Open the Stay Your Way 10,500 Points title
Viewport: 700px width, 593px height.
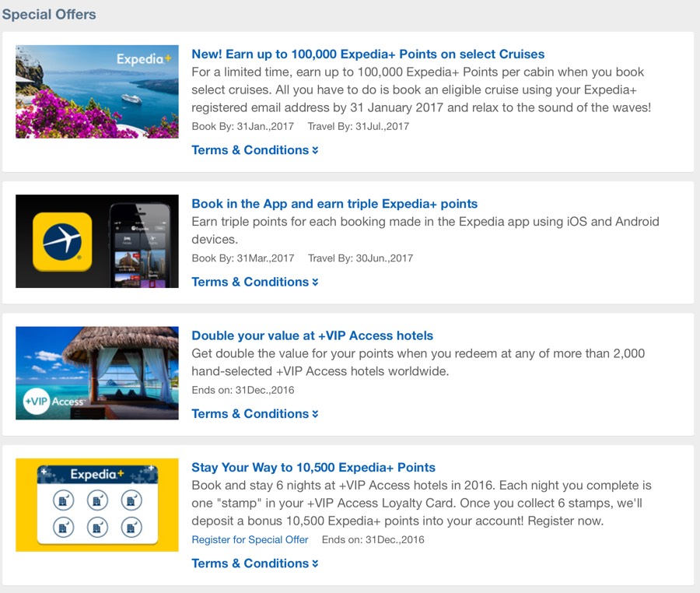[313, 467]
